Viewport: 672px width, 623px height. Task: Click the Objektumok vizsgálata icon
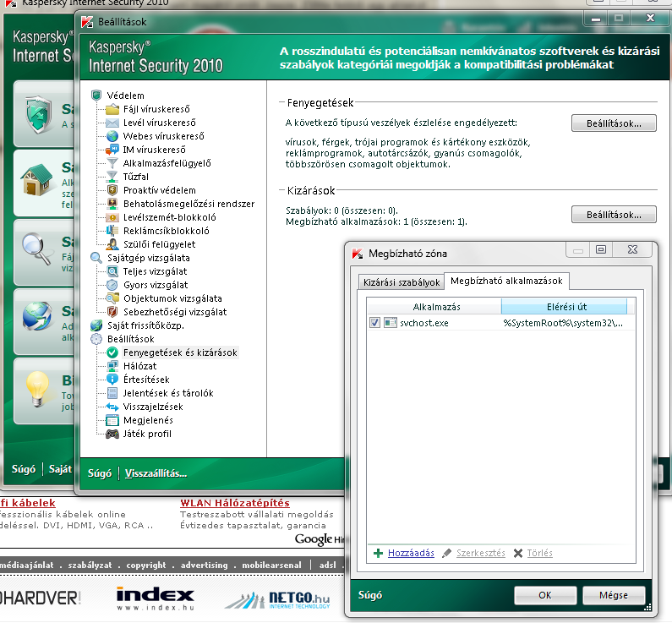point(112,298)
